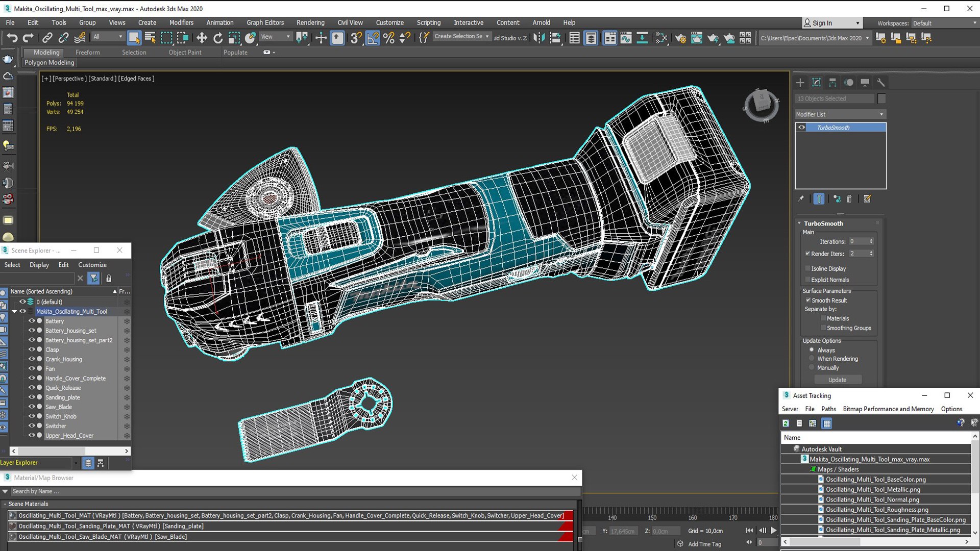
Task: Refresh the Asset Tracking list
Action: [x=786, y=423]
